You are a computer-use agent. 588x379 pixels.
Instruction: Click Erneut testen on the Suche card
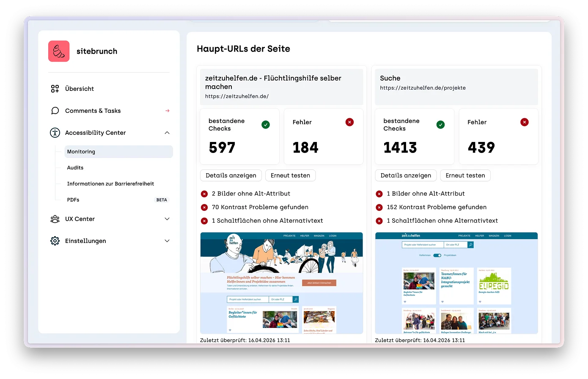465,175
